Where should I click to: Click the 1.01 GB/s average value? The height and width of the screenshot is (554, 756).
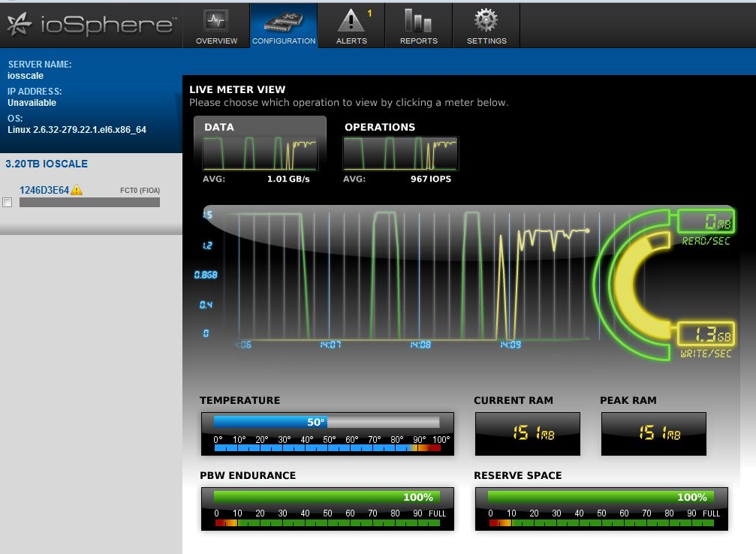coord(288,179)
